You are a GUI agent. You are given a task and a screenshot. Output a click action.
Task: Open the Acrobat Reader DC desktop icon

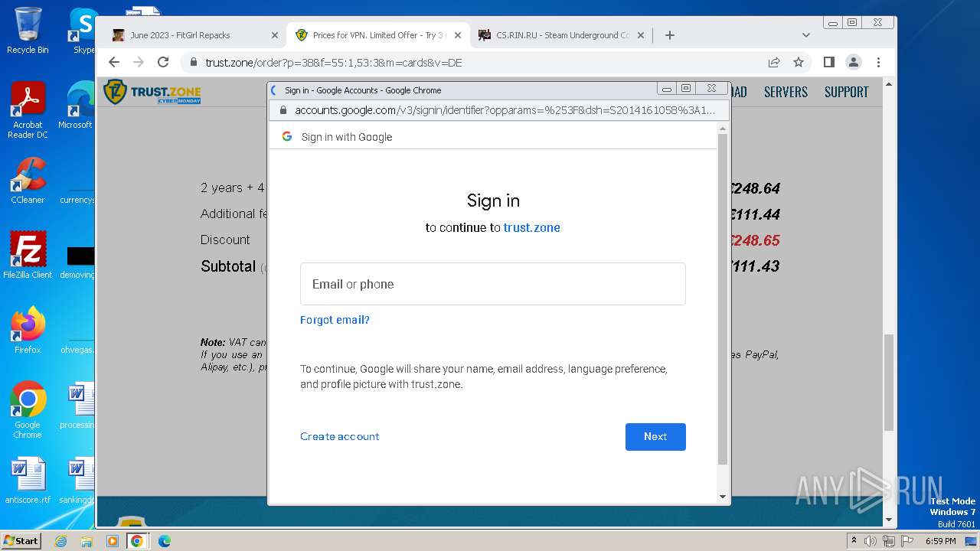pos(28,110)
